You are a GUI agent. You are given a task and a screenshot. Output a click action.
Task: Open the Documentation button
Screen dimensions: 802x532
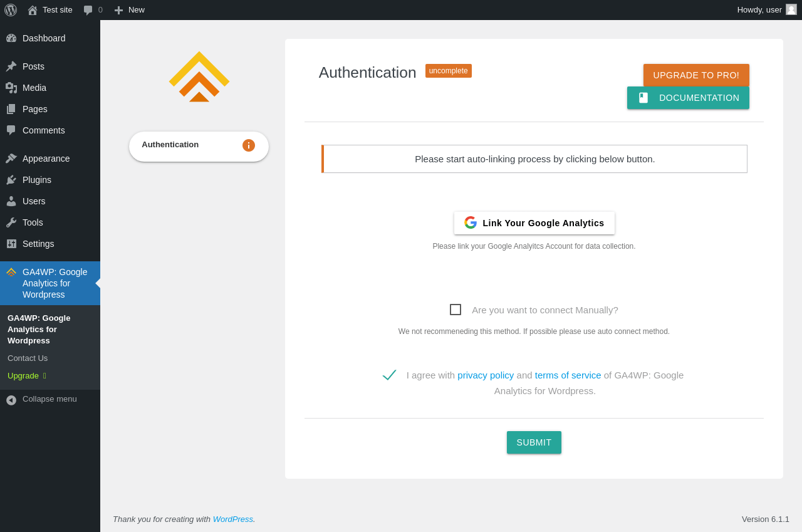pyautogui.click(x=688, y=98)
